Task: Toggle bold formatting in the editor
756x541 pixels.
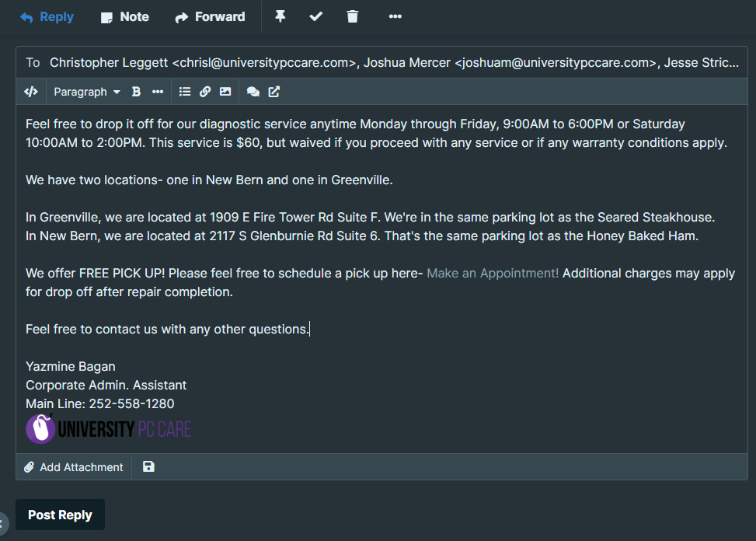Action: tap(136, 92)
